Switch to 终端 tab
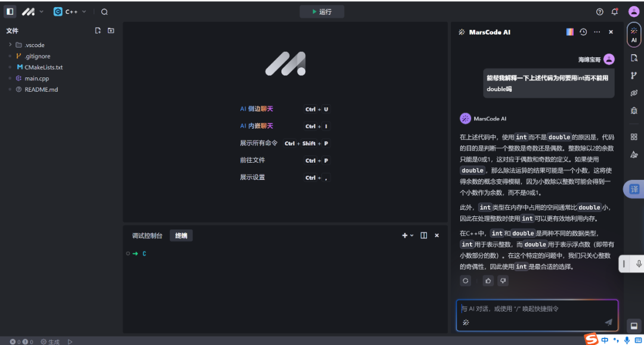This screenshot has width=644, height=345. (x=181, y=235)
